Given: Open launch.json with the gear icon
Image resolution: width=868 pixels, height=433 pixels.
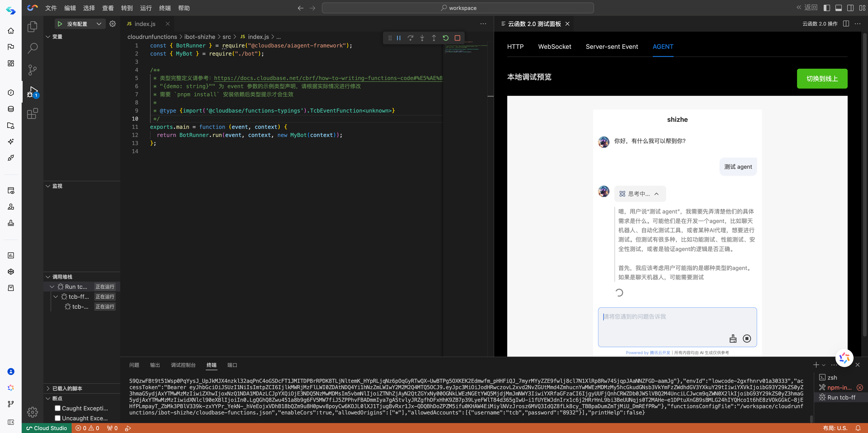Looking at the screenshot, I should pos(113,24).
